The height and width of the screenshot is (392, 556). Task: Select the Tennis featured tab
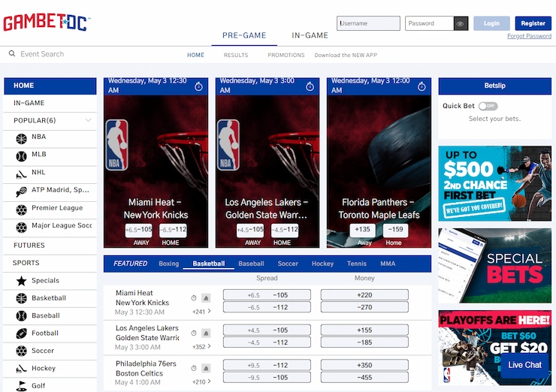pyautogui.click(x=357, y=264)
